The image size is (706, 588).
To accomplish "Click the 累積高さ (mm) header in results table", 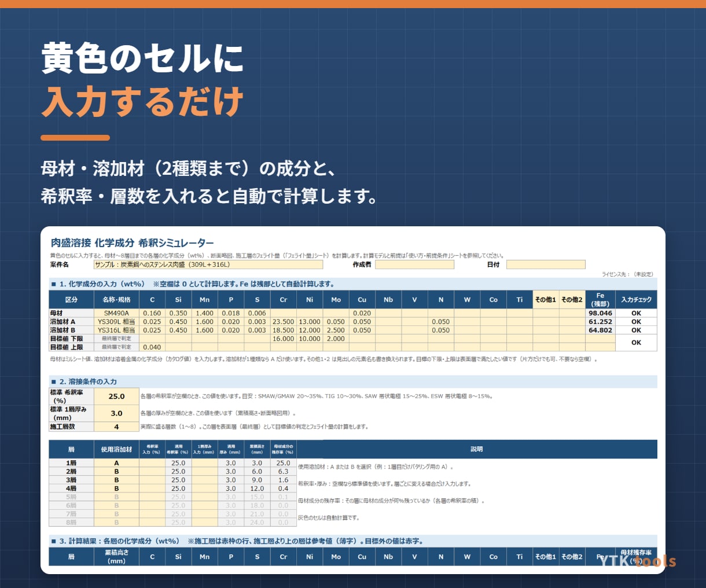I will coord(116,557).
